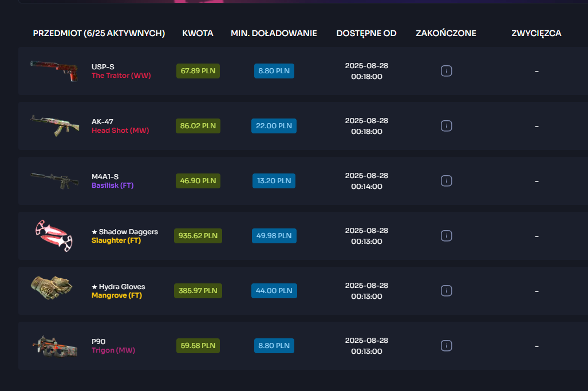Click the 'AK-47' item title
The image size is (588, 391).
(x=102, y=122)
